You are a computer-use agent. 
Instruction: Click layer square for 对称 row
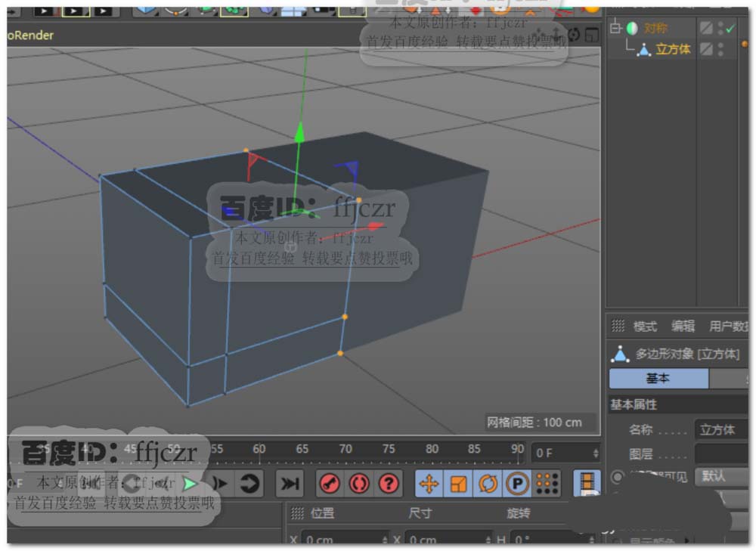click(x=706, y=28)
